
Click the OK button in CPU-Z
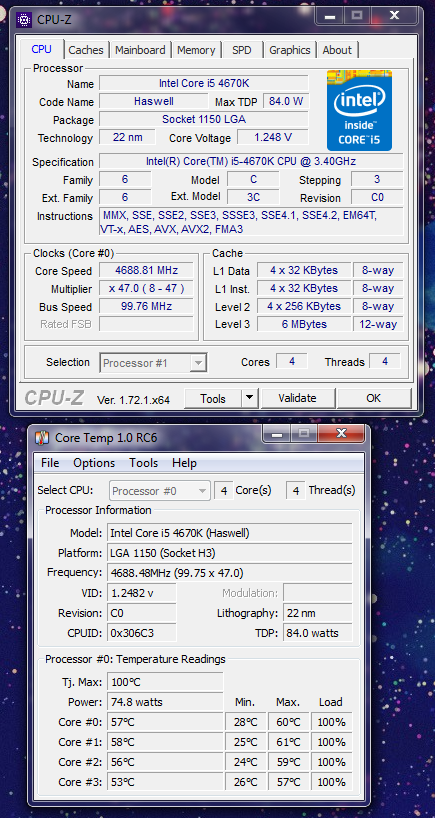(373, 399)
